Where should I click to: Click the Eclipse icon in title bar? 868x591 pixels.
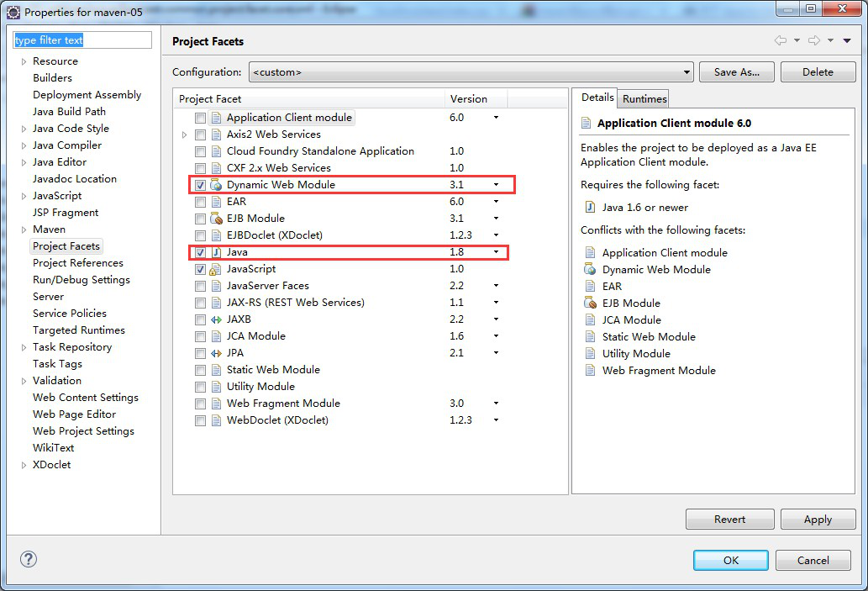pyautogui.click(x=13, y=12)
